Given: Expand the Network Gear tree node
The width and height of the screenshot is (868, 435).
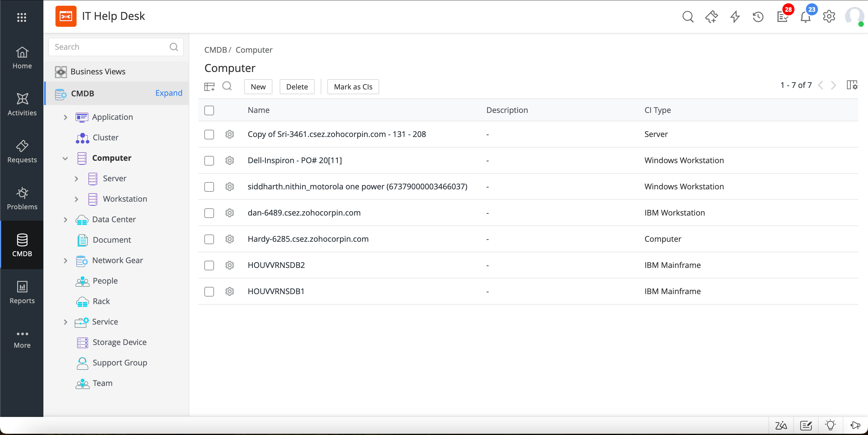Looking at the screenshot, I should coord(65,260).
